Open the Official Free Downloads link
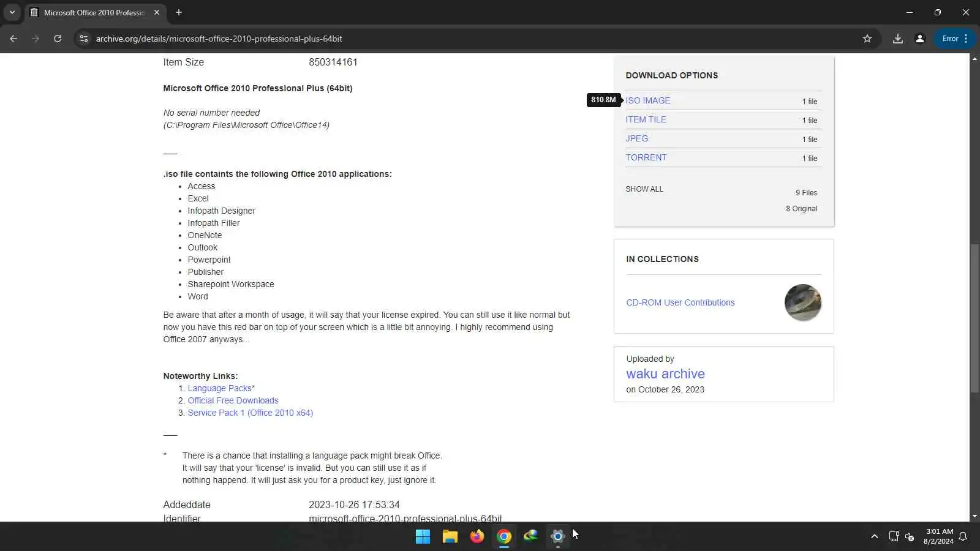 [x=233, y=400]
